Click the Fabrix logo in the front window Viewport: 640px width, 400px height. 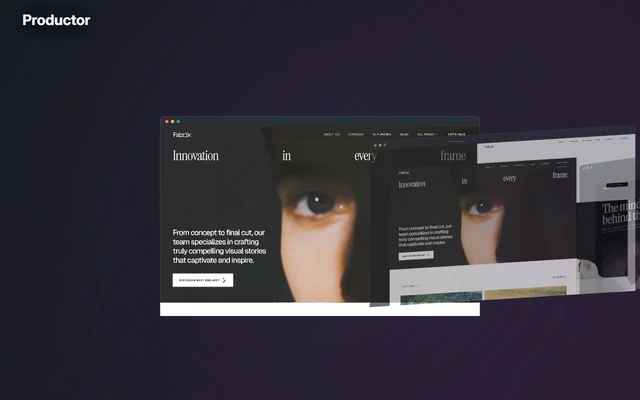click(182, 135)
